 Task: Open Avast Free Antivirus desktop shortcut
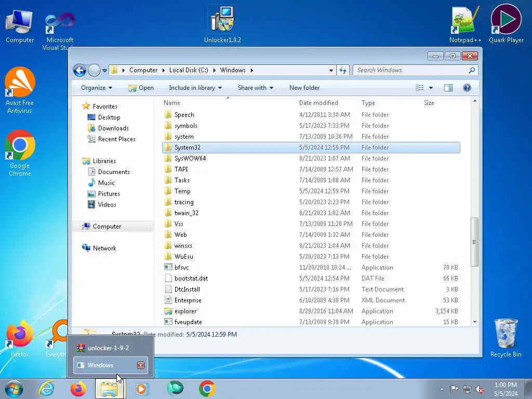pyautogui.click(x=20, y=90)
